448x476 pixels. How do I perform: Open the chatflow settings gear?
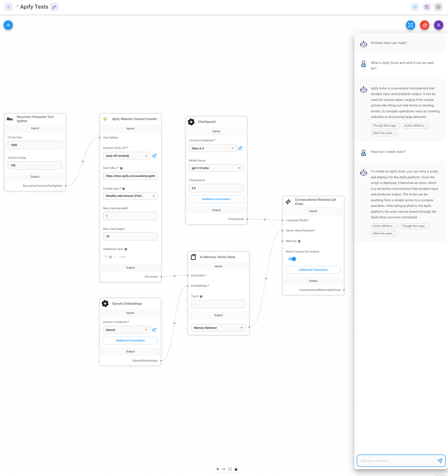tap(438, 7)
